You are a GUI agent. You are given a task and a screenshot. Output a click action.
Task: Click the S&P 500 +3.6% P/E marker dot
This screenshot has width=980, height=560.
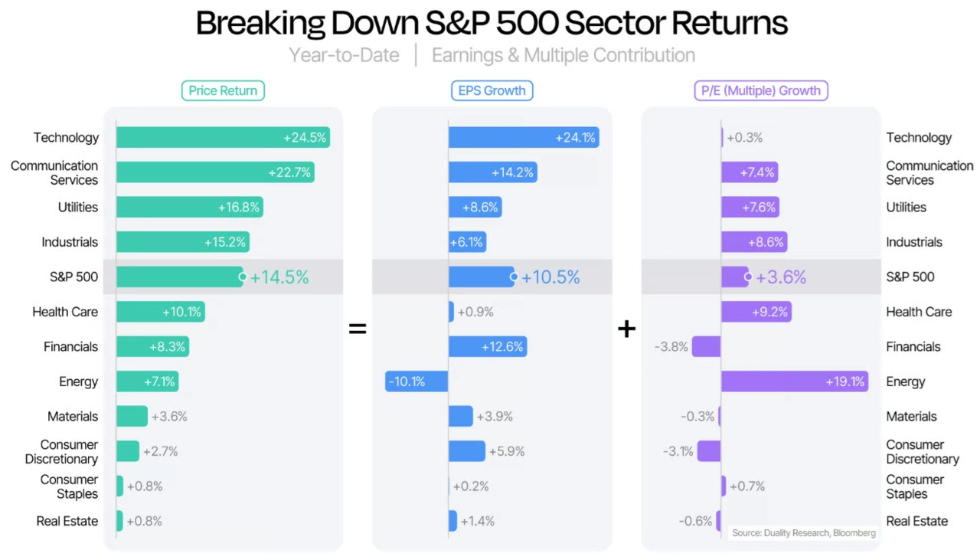point(748,277)
